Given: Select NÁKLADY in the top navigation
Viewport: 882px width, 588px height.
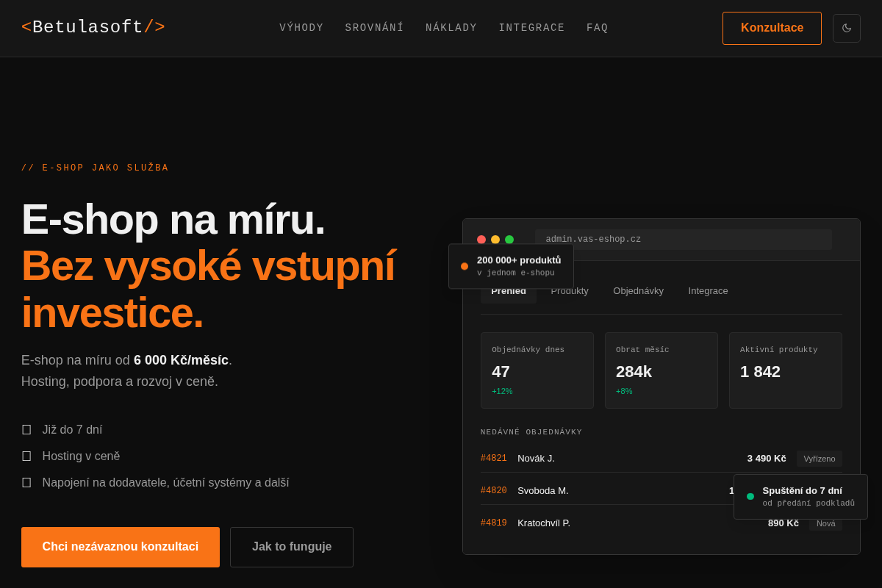Looking at the screenshot, I should [x=451, y=28].
